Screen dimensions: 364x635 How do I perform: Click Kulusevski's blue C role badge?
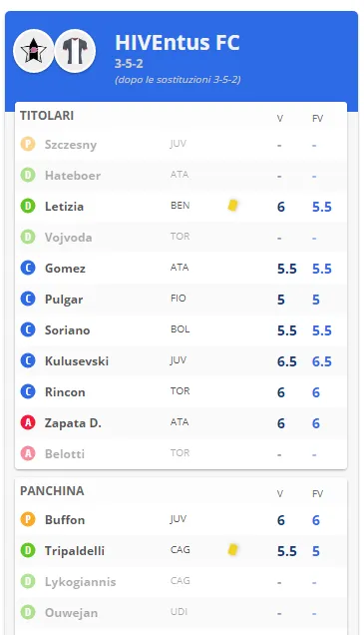pyautogui.click(x=28, y=360)
